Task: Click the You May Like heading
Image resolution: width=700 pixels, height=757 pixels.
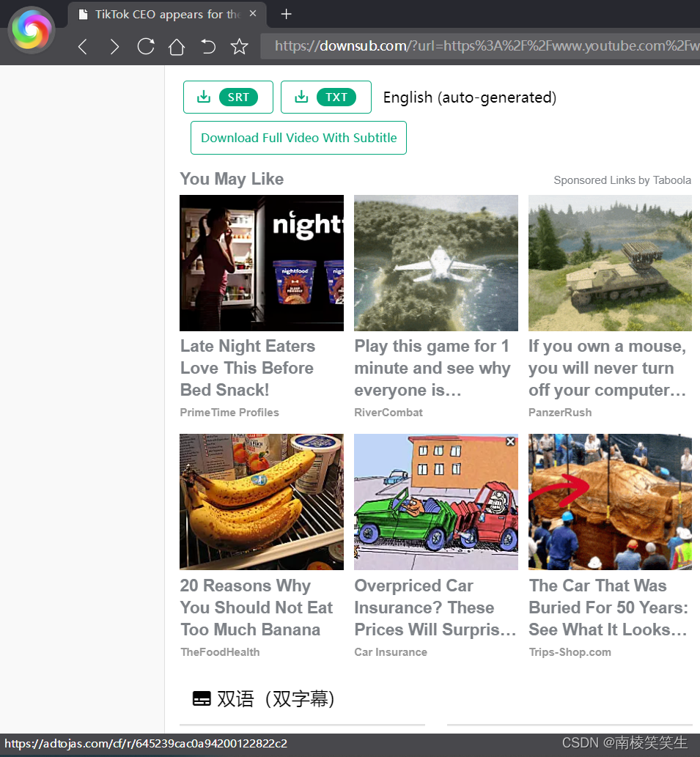Action: click(x=232, y=179)
